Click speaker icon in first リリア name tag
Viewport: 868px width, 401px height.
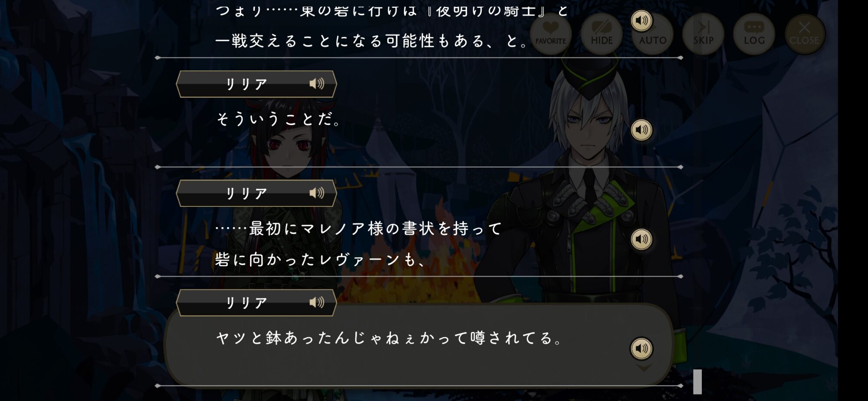pos(317,83)
